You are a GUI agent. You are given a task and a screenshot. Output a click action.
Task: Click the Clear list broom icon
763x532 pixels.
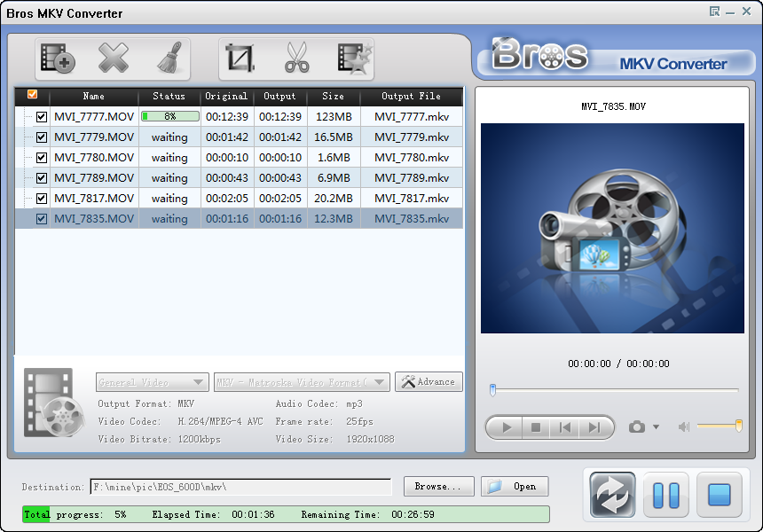tap(169, 58)
